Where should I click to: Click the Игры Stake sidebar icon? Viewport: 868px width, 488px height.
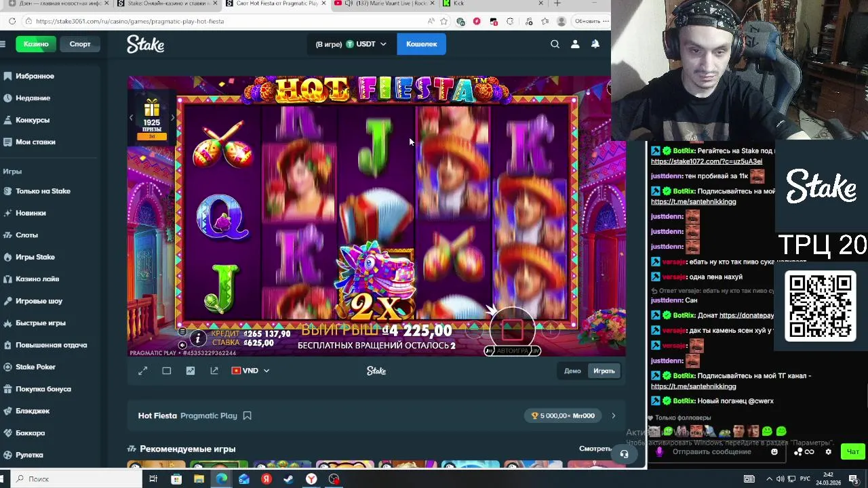tap(7, 257)
